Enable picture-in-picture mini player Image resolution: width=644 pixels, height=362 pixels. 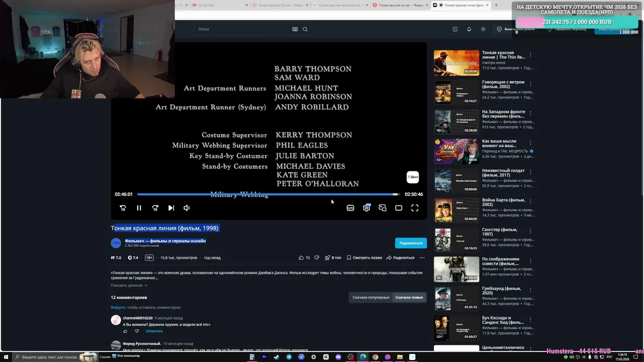(x=382, y=208)
